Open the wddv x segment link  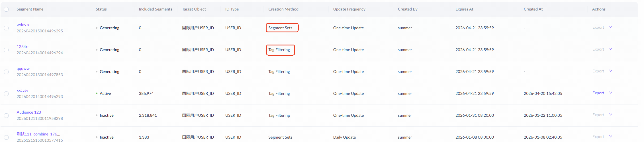tap(23, 25)
